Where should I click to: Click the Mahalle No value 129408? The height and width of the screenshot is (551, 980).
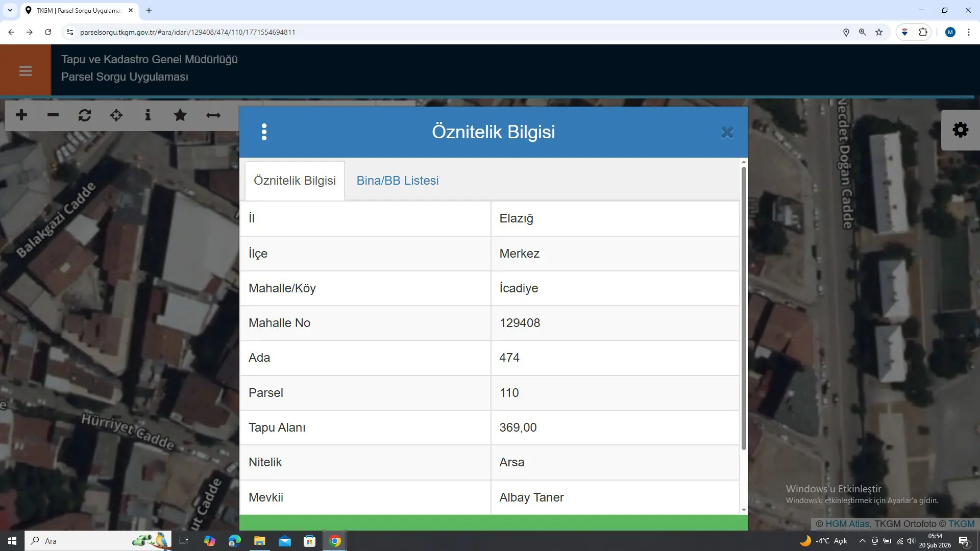tap(520, 323)
